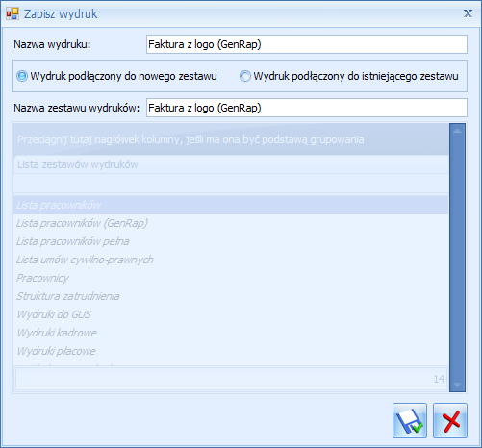The image size is (482, 448).
Task: Click the save printout floppy disk icon
Action: click(x=410, y=420)
